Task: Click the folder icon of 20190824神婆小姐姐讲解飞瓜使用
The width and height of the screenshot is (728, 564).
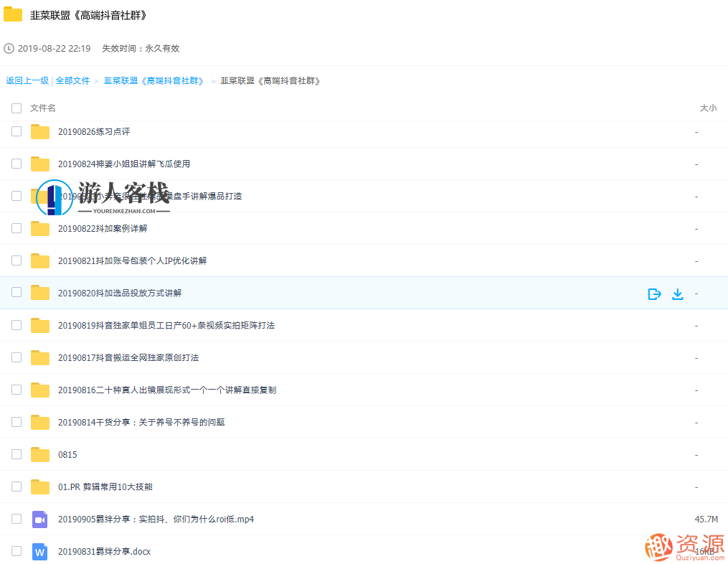Action: pyautogui.click(x=39, y=164)
